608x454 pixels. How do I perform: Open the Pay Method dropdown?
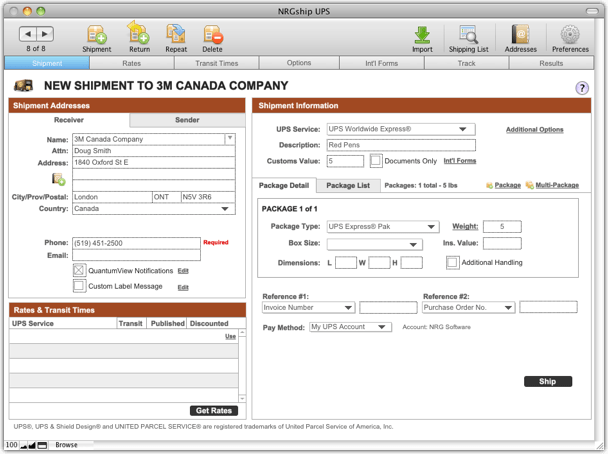(351, 327)
